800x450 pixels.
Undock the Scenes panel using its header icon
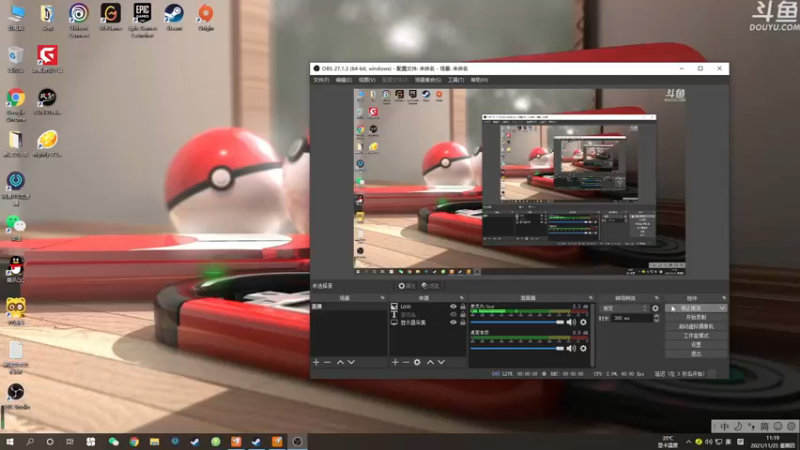click(x=382, y=298)
